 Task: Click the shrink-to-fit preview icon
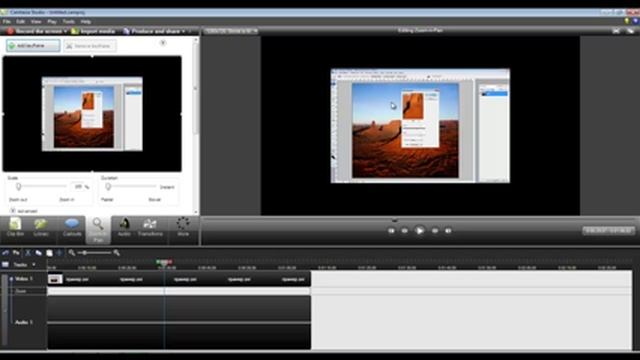coord(616,31)
